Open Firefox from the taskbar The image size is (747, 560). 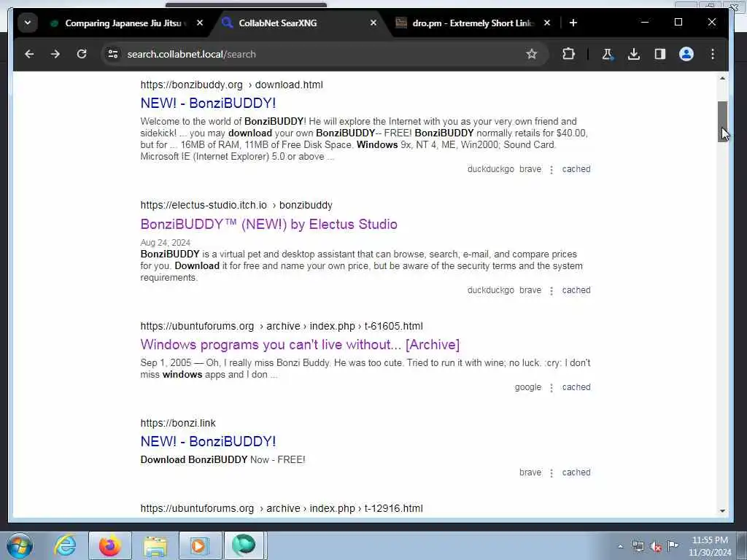click(x=110, y=545)
